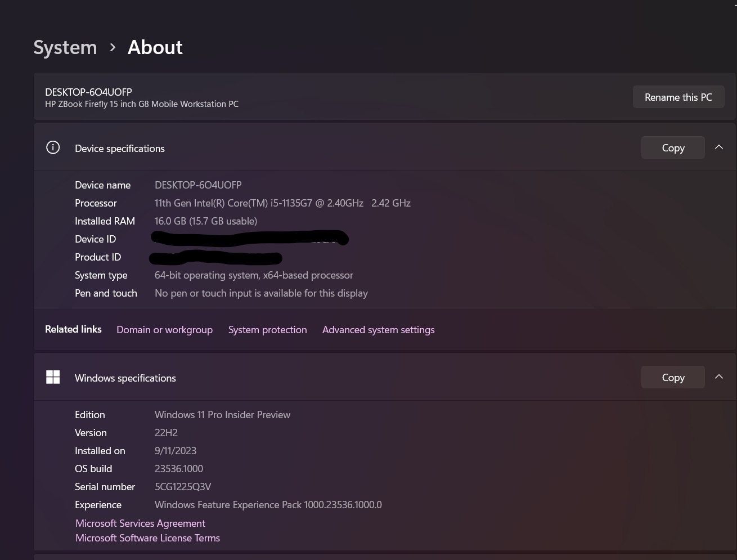Click the Version value 22H2
737x560 pixels.
click(166, 433)
